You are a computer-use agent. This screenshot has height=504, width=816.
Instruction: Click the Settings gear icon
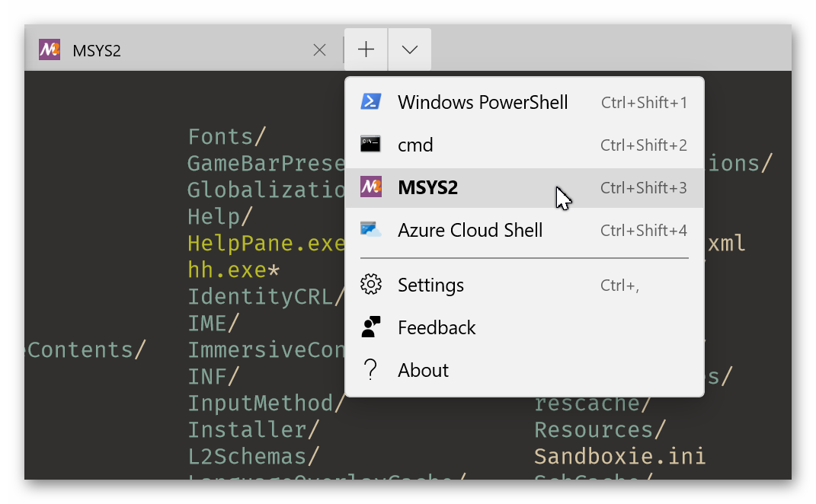[x=371, y=285]
